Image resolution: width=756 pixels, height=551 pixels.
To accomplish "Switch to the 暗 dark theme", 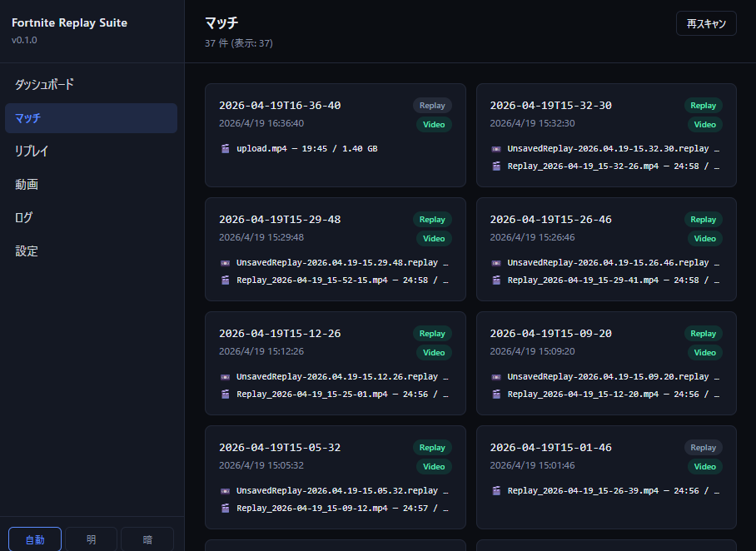I will click(147, 539).
